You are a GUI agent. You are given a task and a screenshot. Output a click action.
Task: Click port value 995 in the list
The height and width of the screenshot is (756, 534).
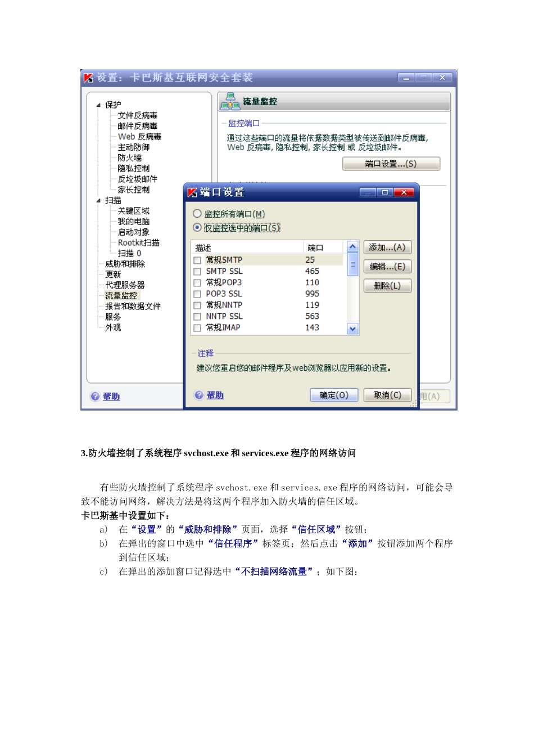(313, 294)
